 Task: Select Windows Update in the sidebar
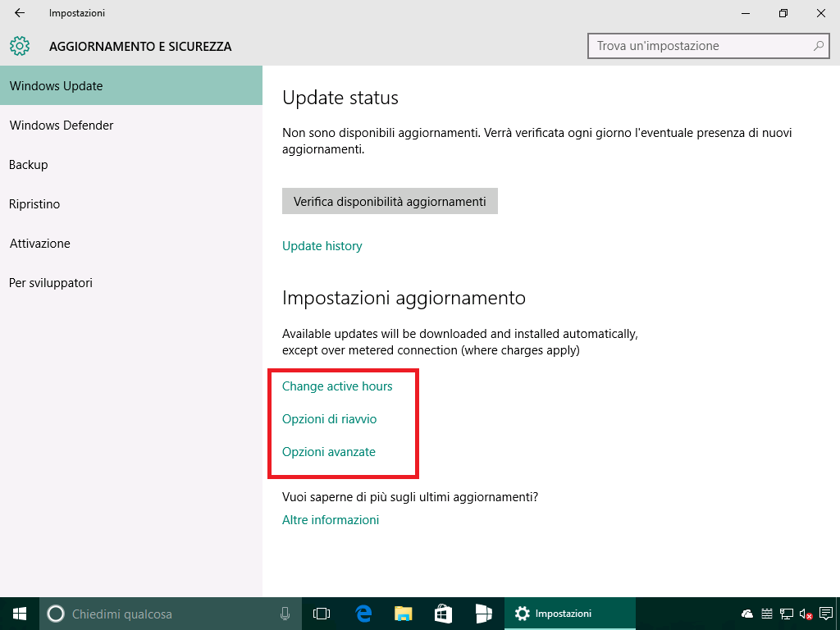131,85
